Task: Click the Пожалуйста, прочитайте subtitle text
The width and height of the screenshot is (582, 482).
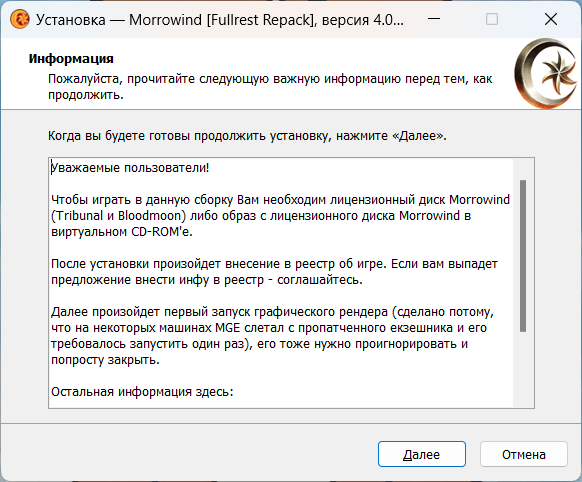Action: pos(270,87)
